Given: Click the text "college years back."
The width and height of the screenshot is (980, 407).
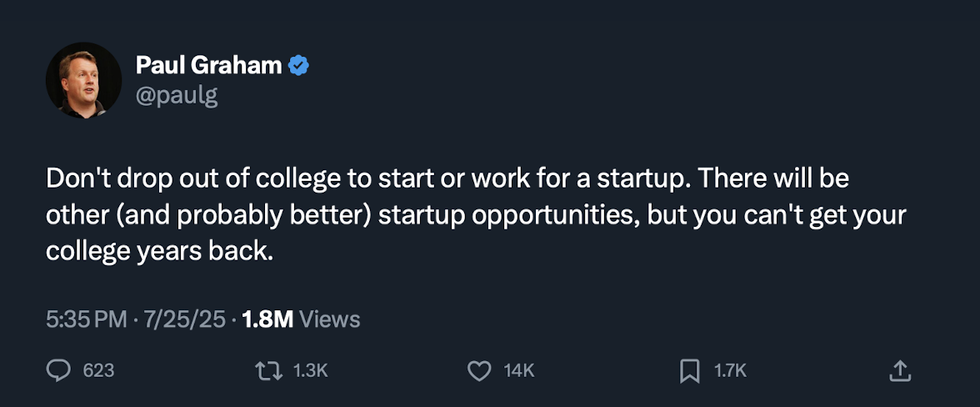Looking at the screenshot, I should point(159,251).
